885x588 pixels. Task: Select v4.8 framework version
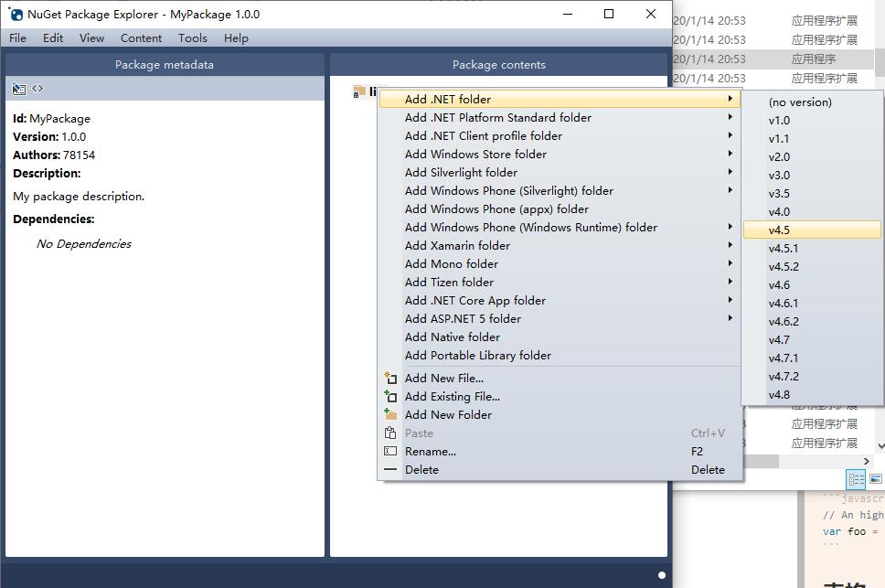pyautogui.click(x=812, y=394)
